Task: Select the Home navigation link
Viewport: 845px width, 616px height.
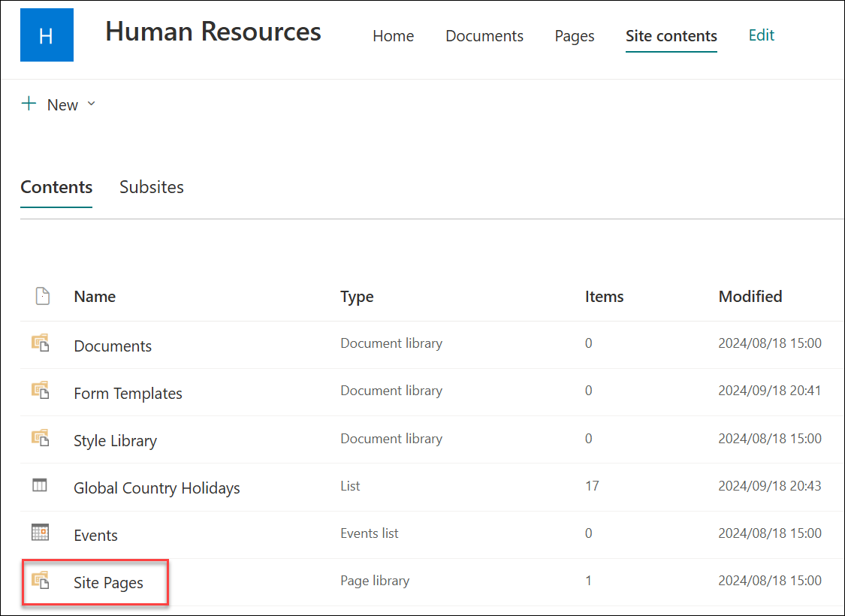Action: click(x=393, y=35)
